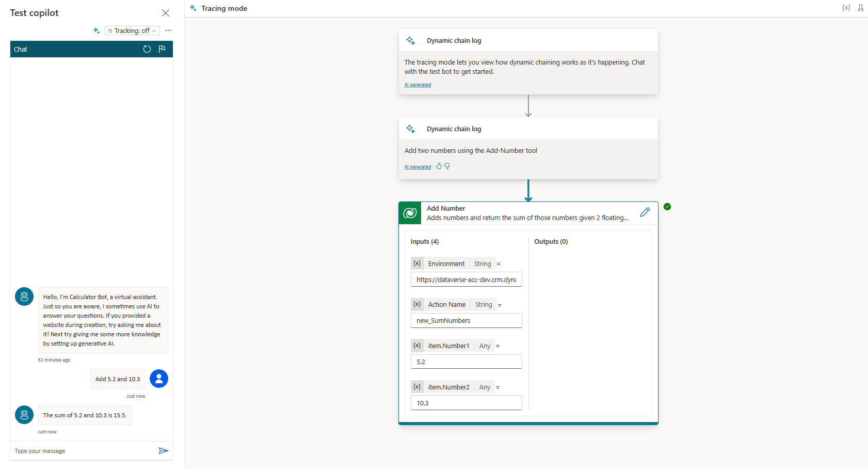The height and width of the screenshot is (469, 868).
Task: Focus the Type your message box
Action: (x=83, y=451)
